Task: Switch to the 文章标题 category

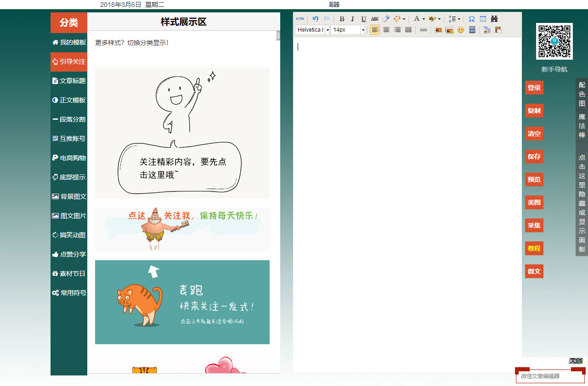Action: pos(69,81)
